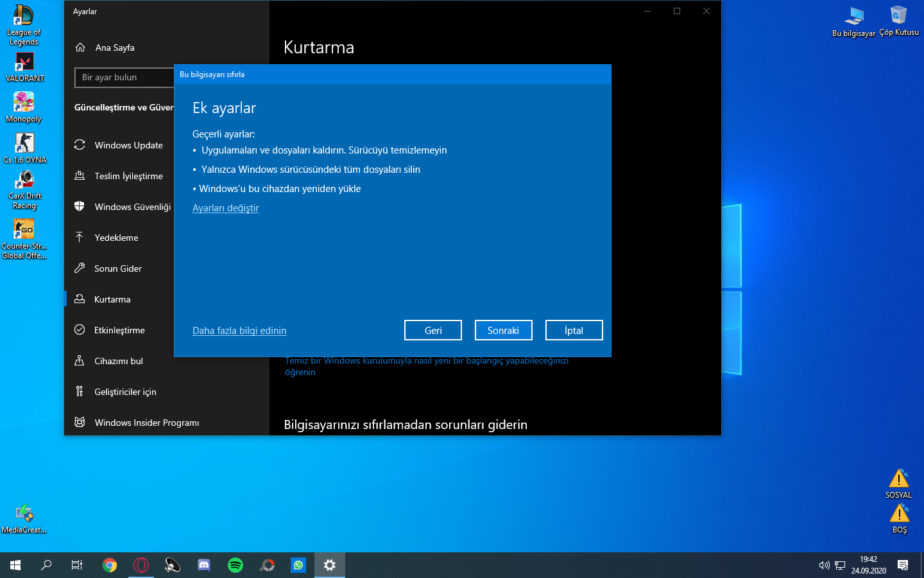Screen dimensions: 924x578
Task: Select the Cs 1.6 OYNA shortcut
Action: (x=24, y=148)
